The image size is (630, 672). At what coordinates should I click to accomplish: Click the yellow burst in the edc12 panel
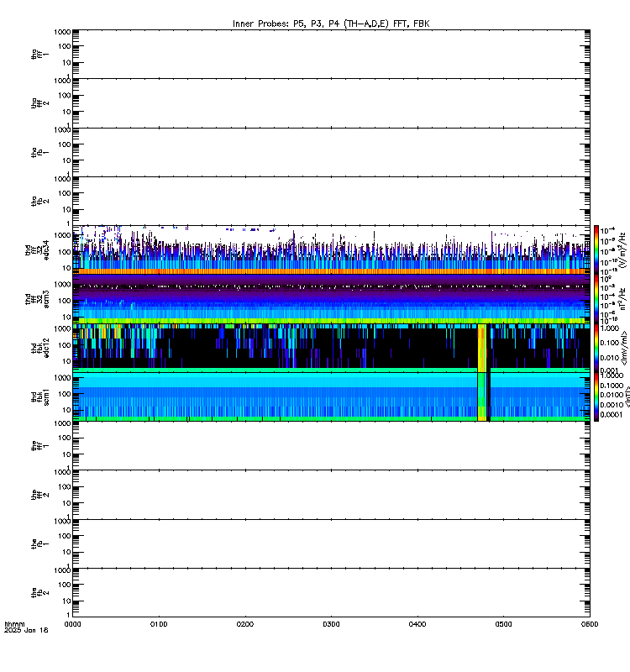[481, 348]
